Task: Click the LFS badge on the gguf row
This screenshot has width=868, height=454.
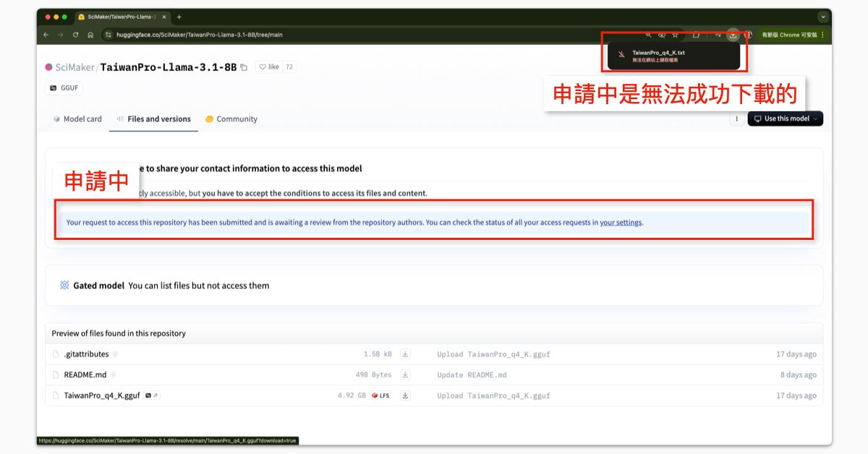Action: point(380,395)
